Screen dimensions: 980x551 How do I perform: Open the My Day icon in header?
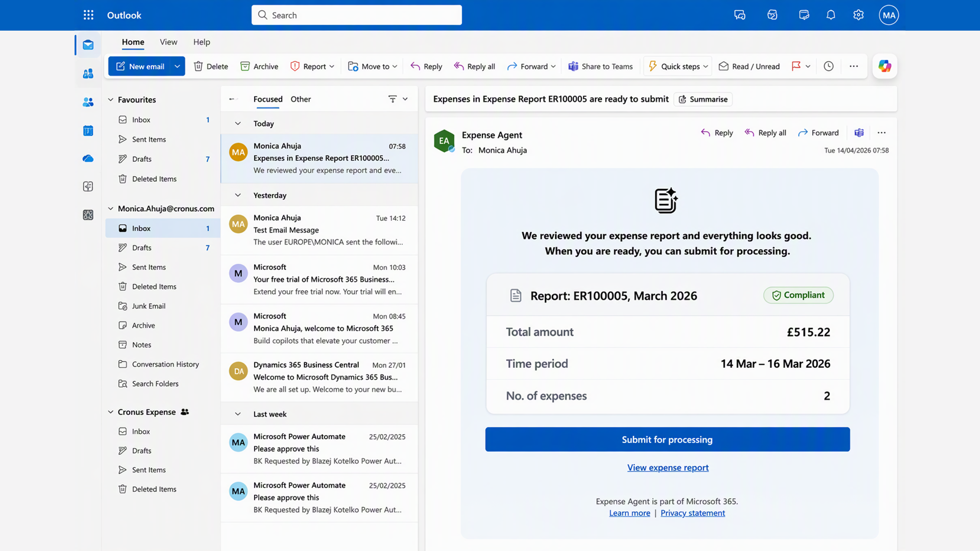click(804, 15)
